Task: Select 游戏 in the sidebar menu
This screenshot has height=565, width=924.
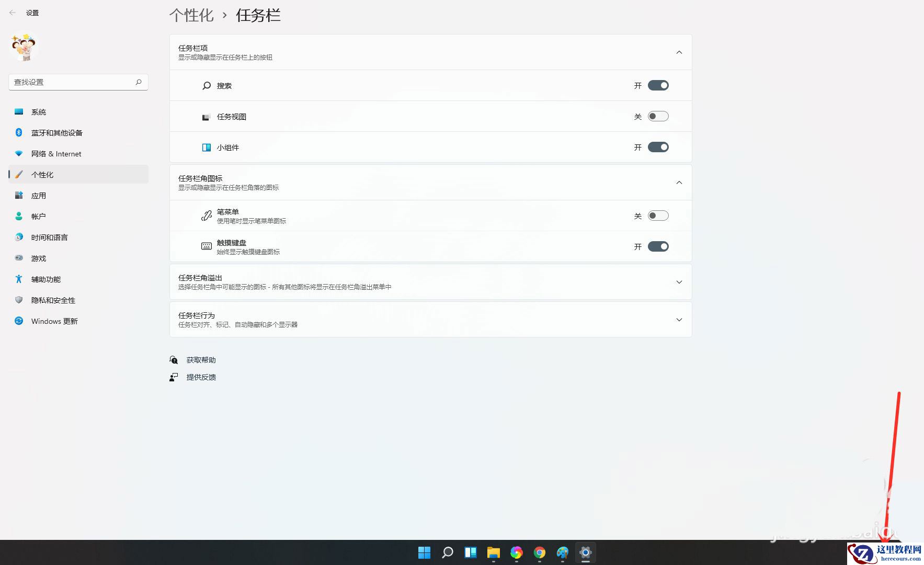Action: coord(38,258)
